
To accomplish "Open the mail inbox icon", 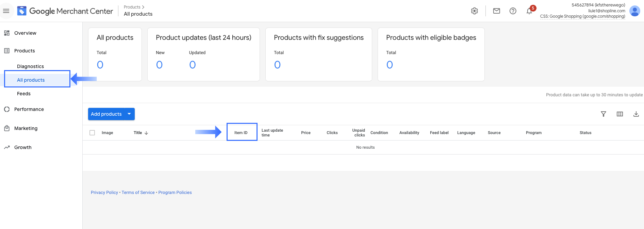I will [x=497, y=11].
